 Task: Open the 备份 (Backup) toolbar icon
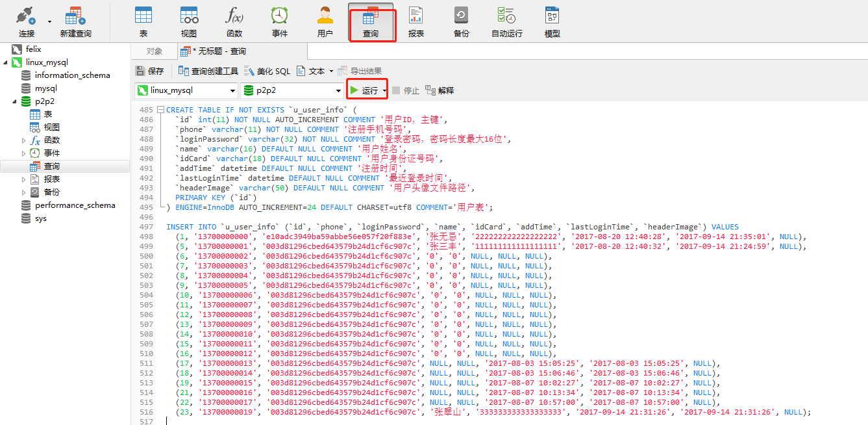point(462,21)
